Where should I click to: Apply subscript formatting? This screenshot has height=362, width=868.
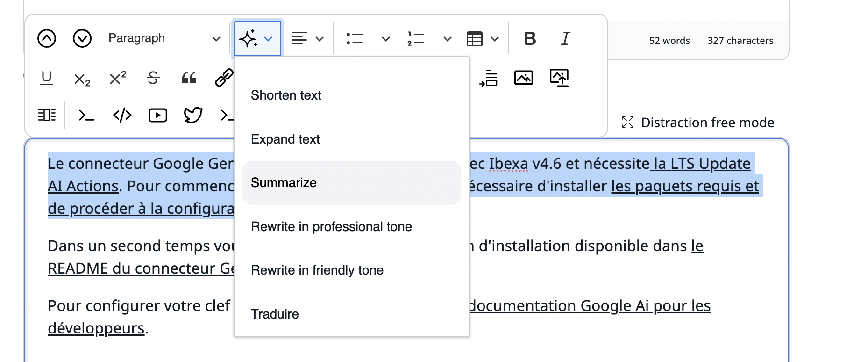click(82, 79)
